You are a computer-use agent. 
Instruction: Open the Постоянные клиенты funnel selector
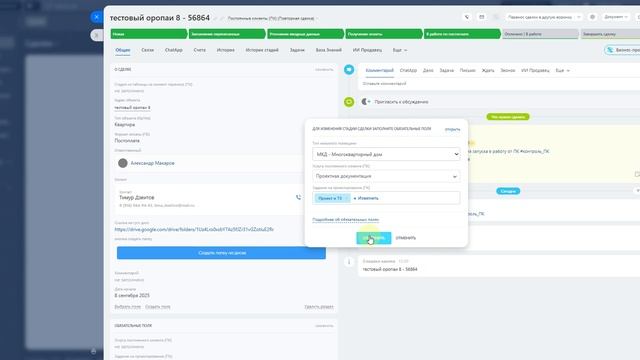(x=273, y=18)
